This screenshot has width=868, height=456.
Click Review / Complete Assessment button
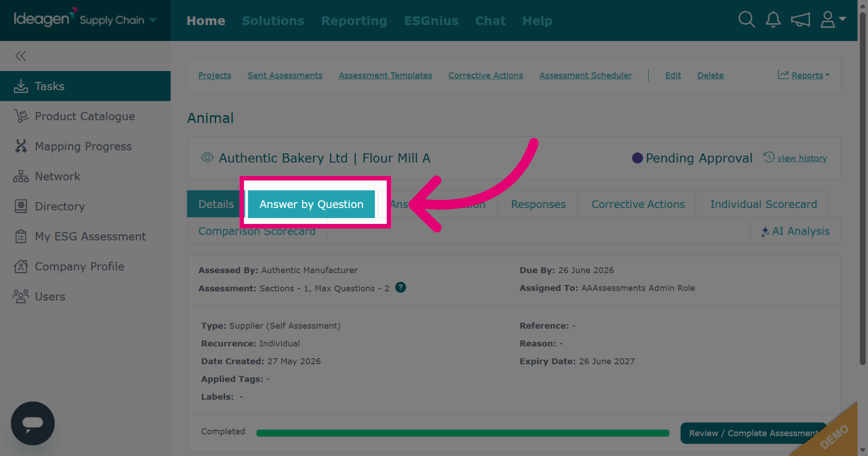753,433
